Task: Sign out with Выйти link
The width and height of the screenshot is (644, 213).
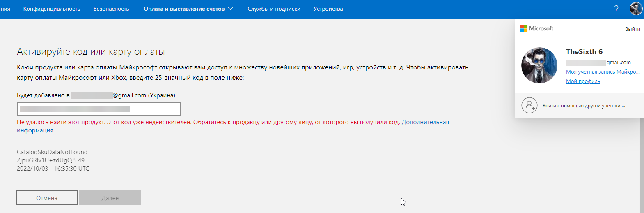Action: pyautogui.click(x=633, y=29)
